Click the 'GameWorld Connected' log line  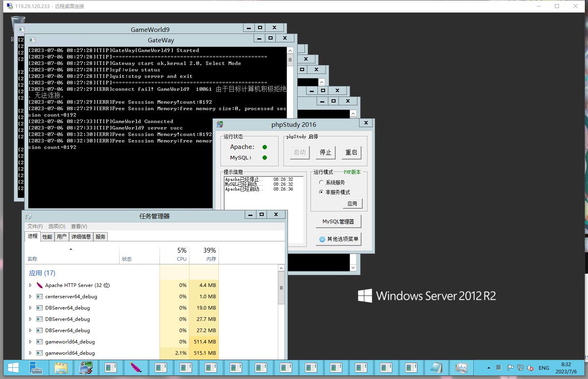coord(101,121)
